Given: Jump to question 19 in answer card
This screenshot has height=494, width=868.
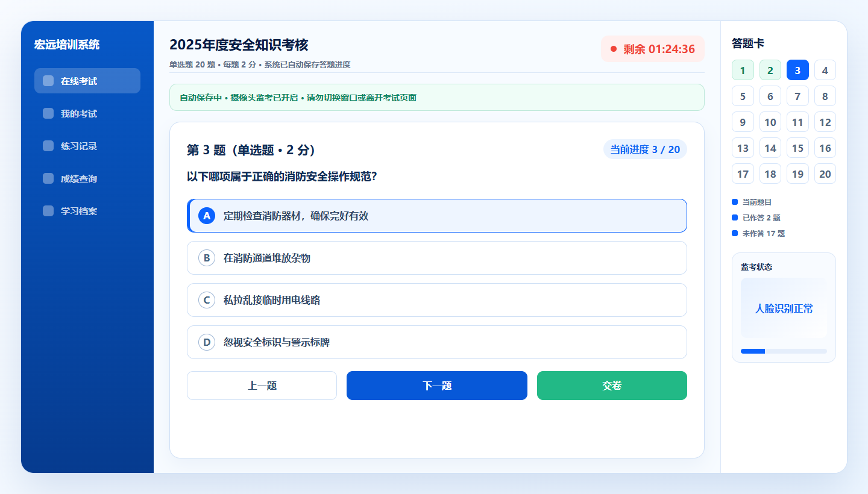Looking at the screenshot, I should coord(797,174).
